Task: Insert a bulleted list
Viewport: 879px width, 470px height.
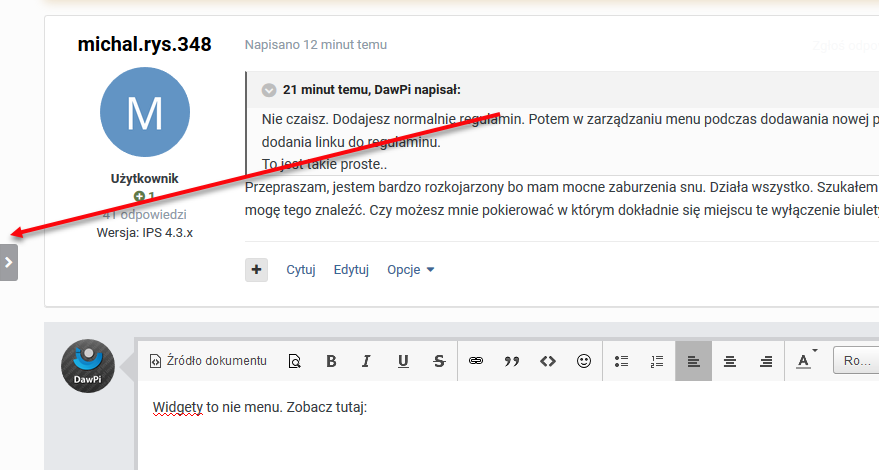Action: tap(621, 361)
